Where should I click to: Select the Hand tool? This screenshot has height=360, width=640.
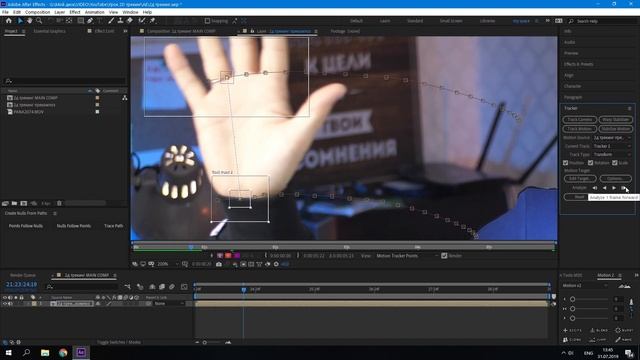tap(29, 21)
